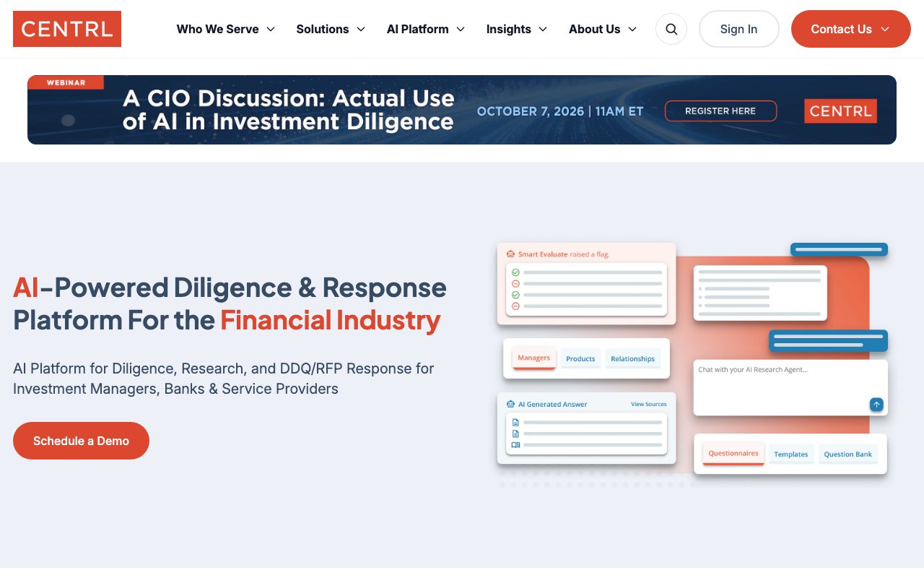Expand the About Us menu chevron
Viewport: 924px width, 578px height.
click(632, 29)
